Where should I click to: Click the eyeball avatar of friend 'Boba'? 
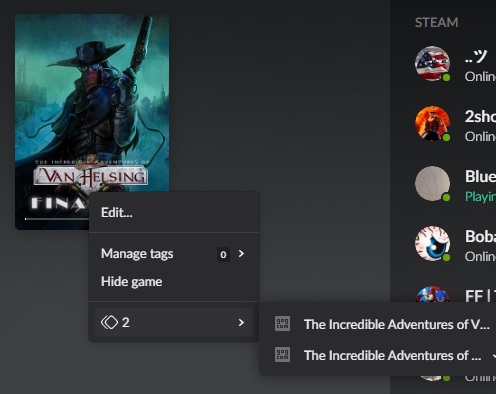(x=432, y=244)
